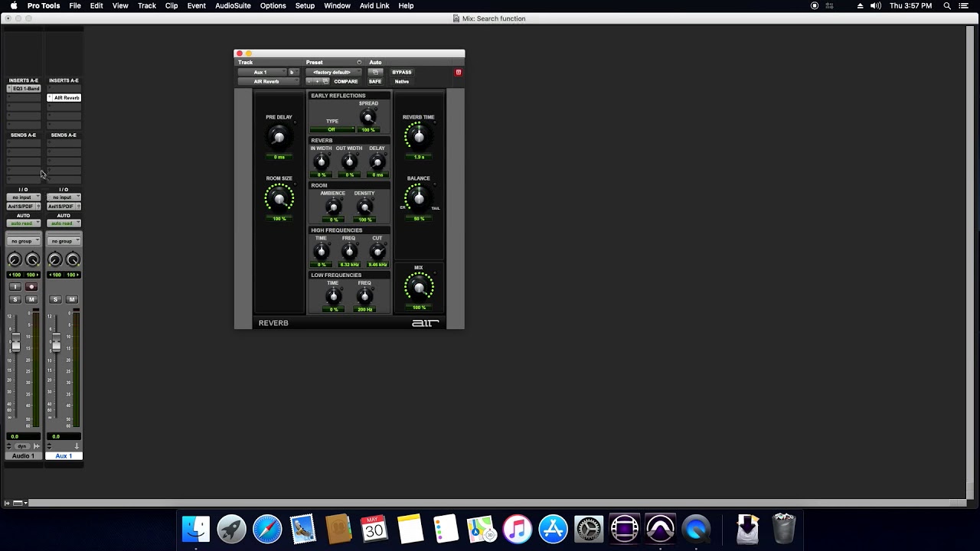Click the next preset plus button
Screen dimensions: 980x551
(x=317, y=81)
